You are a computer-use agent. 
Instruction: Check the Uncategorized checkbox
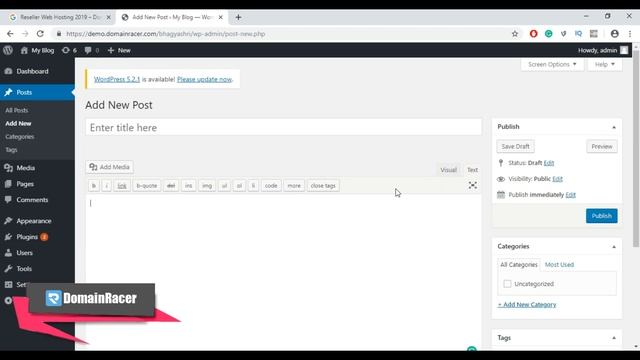(x=507, y=284)
